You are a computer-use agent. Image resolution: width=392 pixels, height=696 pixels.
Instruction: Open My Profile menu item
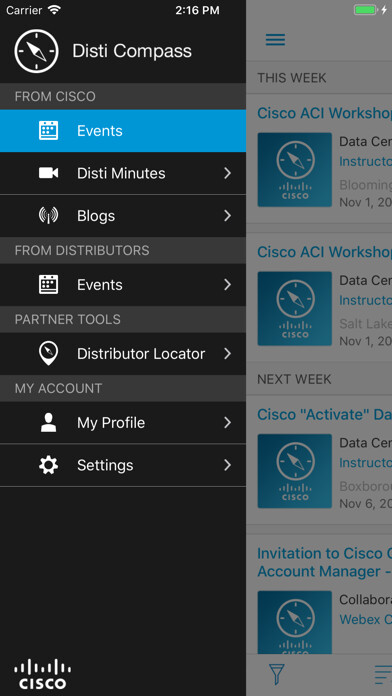pos(123,423)
